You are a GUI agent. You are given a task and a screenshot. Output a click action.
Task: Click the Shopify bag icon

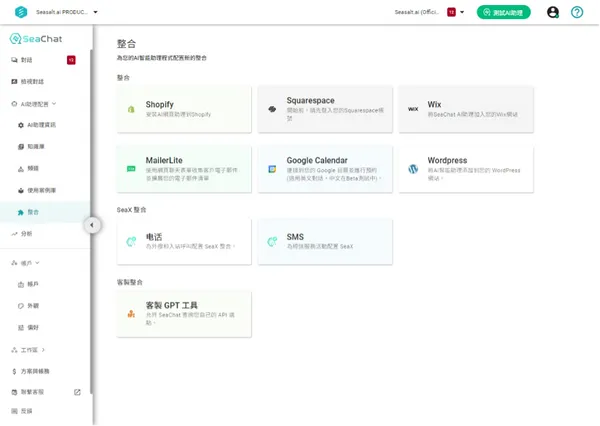tap(131, 109)
